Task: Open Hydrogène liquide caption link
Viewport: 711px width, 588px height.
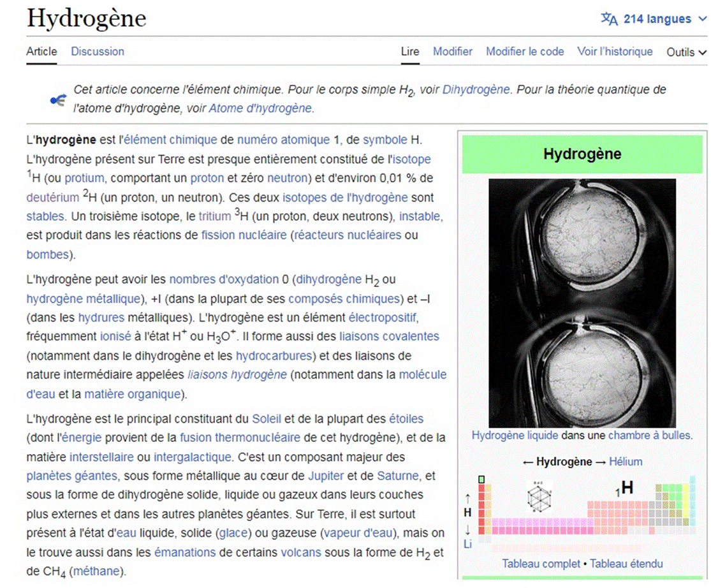Action: click(515, 436)
